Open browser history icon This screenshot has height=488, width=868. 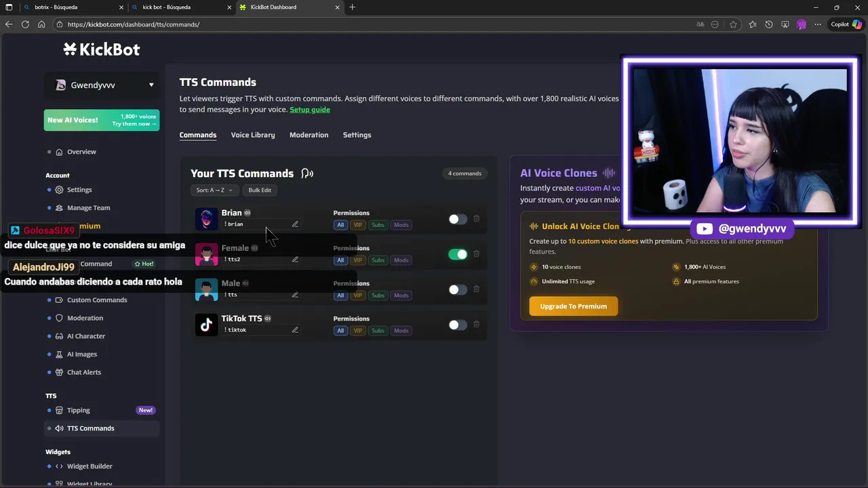click(x=769, y=24)
